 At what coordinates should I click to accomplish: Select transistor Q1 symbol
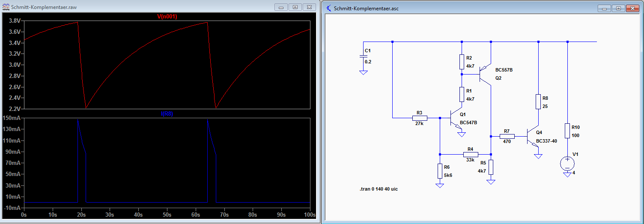456,117
